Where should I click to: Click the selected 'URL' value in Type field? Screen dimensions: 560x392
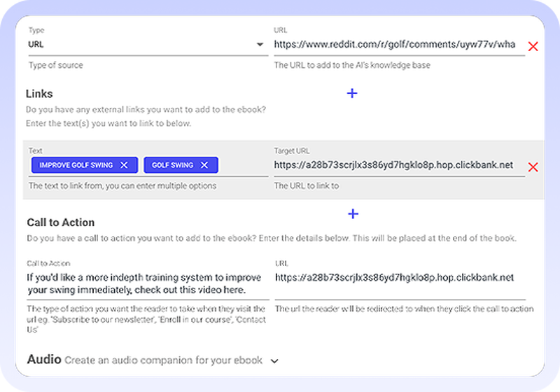36,44
